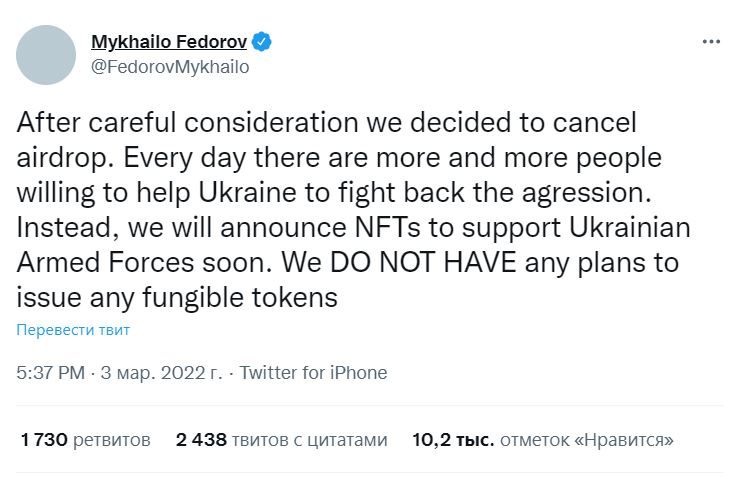Click the retweet count number 1 730
The image size is (743, 478).
point(44,440)
